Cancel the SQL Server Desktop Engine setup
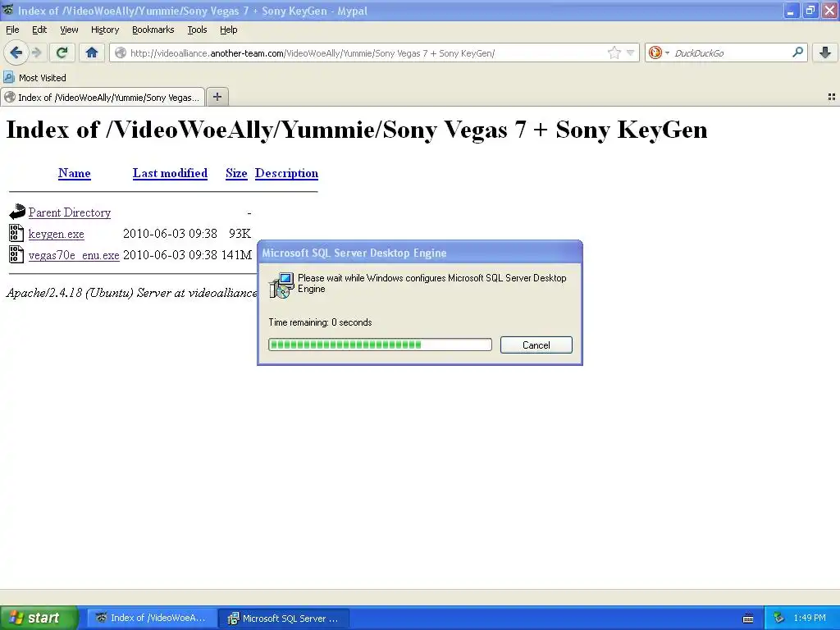 point(536,345)
